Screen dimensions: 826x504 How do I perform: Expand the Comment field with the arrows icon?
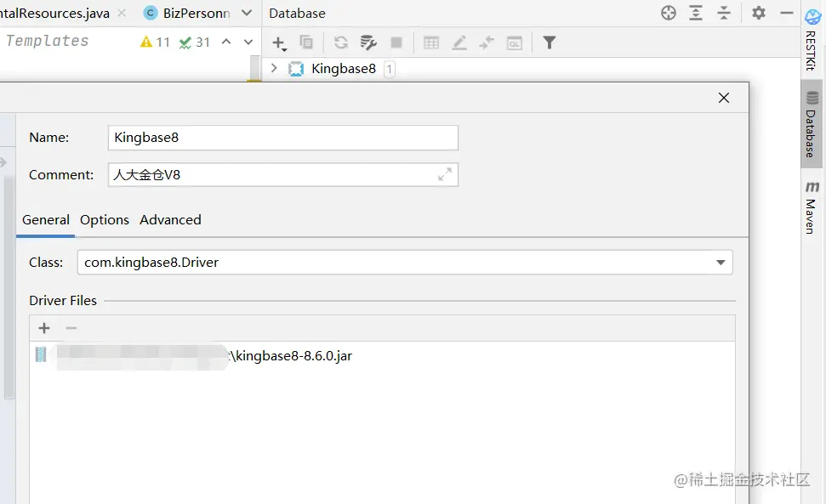pos(443,174)
